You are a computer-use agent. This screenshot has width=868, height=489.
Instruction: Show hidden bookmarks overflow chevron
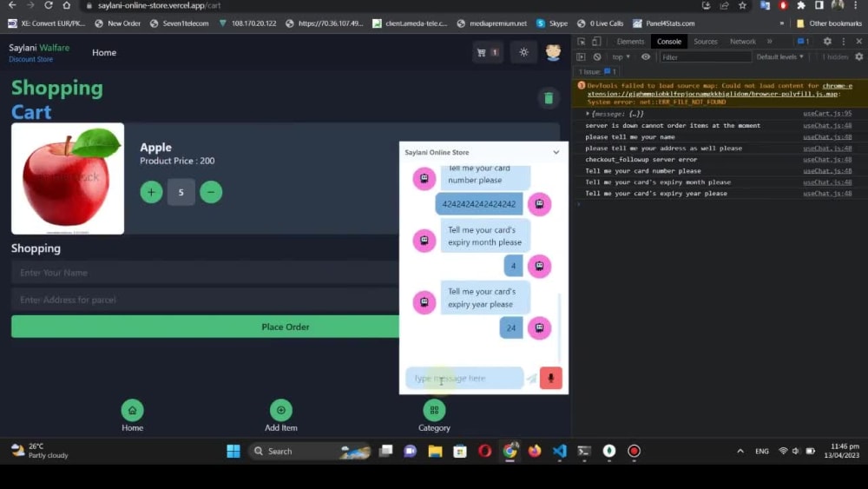click(x=782, y=23)
